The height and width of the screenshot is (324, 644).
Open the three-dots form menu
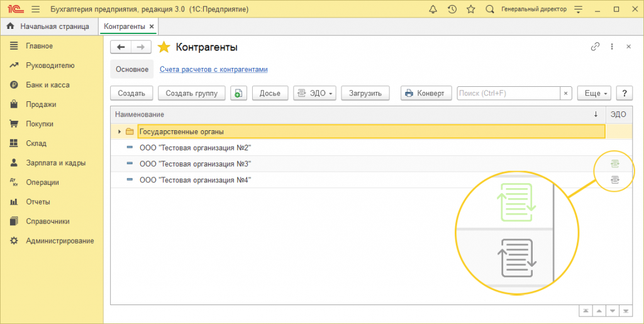click(x=612, y=47)
